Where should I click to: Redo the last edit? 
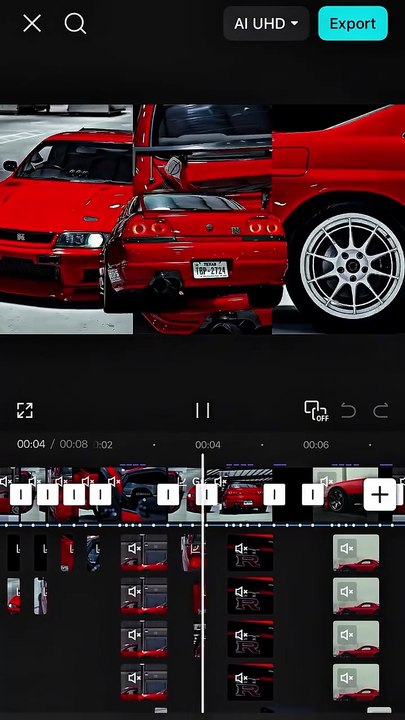[x=381, y=410]
